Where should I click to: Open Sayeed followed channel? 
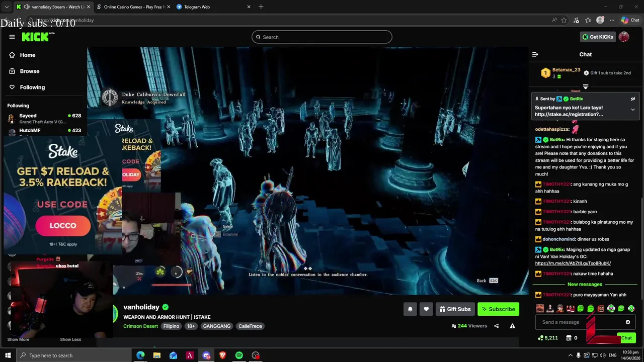tap(44, 119)
